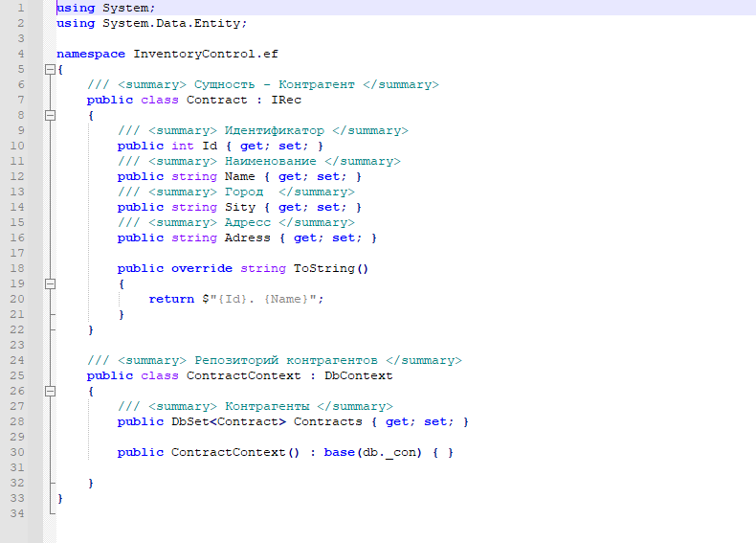Collapse the ContractContext class fold on line 26
The image size is (756, 543).
pyautogui.click(x=49, y=392)
